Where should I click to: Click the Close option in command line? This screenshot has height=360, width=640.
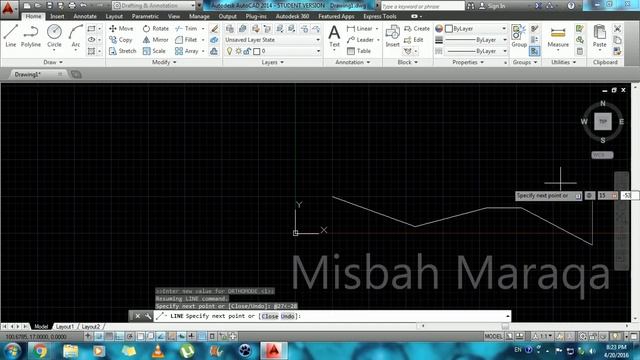[x=270, y=316]
